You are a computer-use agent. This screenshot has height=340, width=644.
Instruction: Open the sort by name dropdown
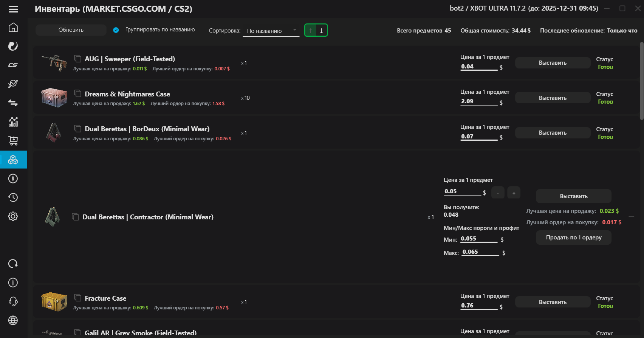pos(271,31)
